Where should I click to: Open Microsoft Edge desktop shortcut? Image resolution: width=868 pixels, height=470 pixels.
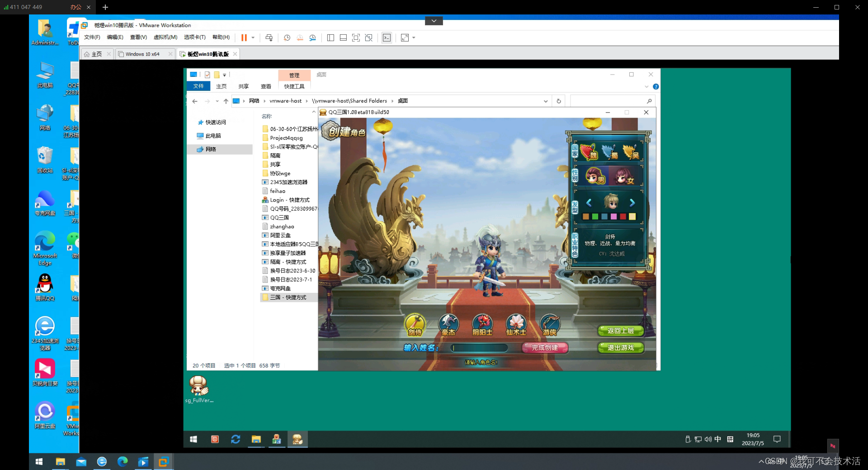pyautogui.click(x=45, y=248)
